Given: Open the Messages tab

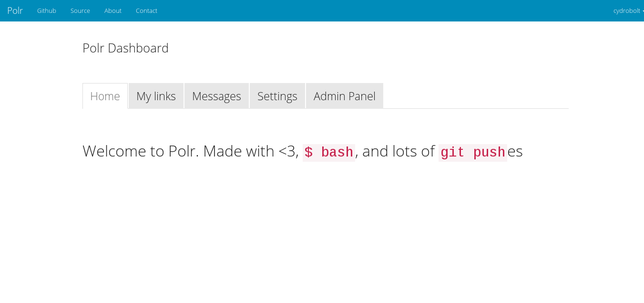Looking at the screenshot, I should click(216, 96).
